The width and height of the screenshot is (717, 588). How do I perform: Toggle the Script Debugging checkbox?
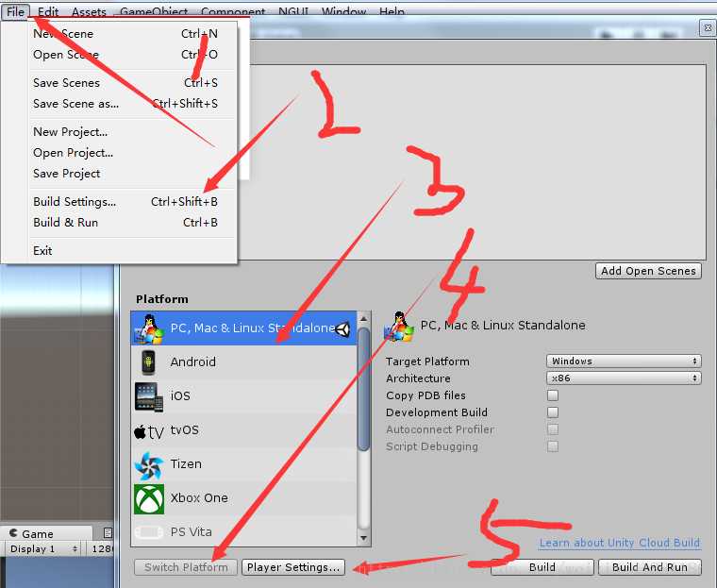553,446
